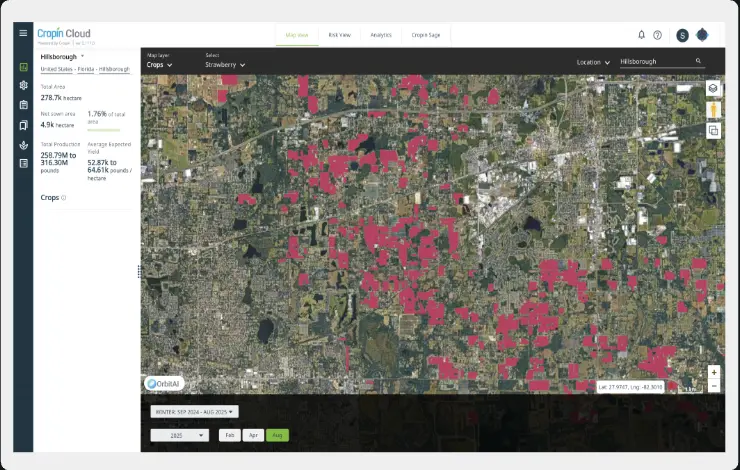Viewport: 740px width, 470px height.
Task: Open the settings gear sidebar icon
Action: tap(24, 85)
